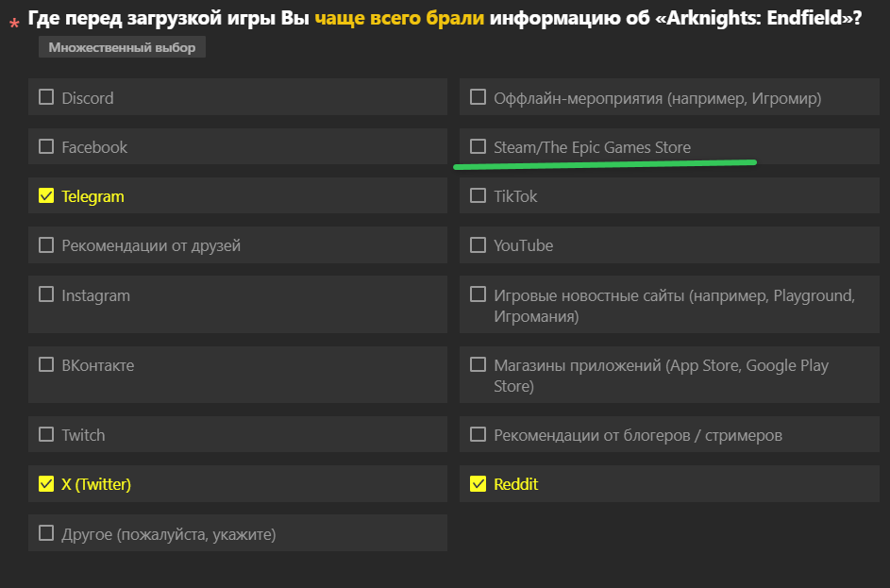
Task: Tick Магазины приложений checkbox
Action: 478,364
